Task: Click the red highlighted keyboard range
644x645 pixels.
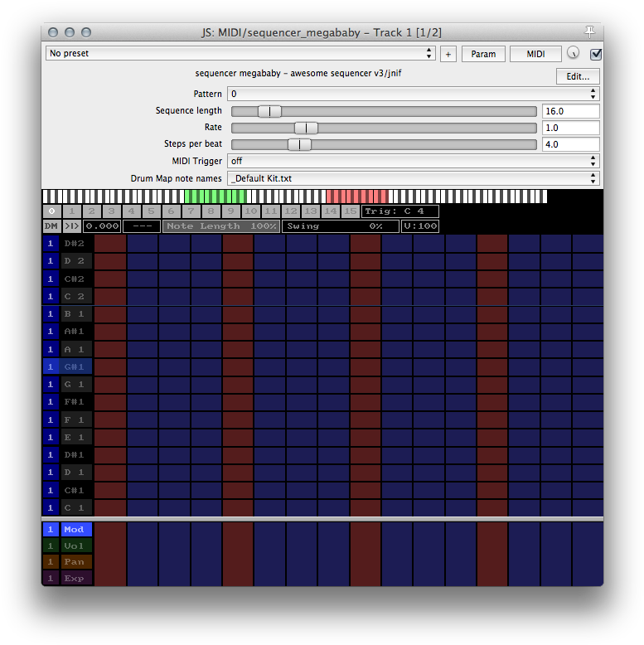Action: [357, 196]
